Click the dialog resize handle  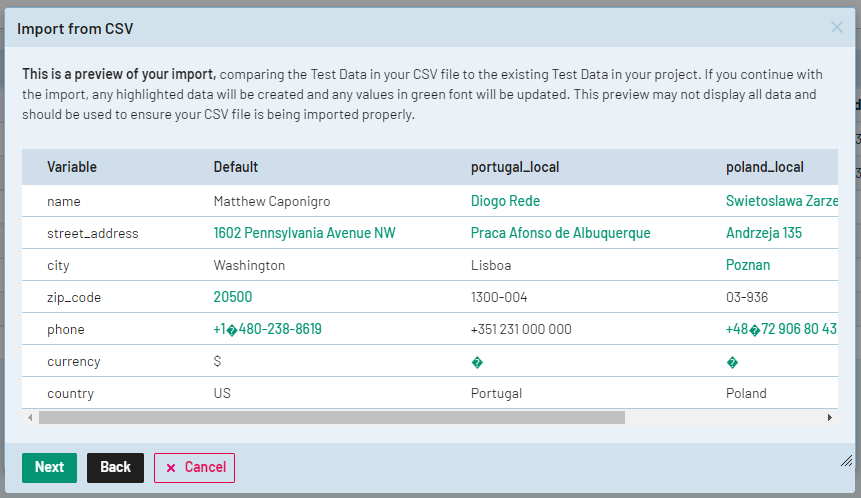846,460
